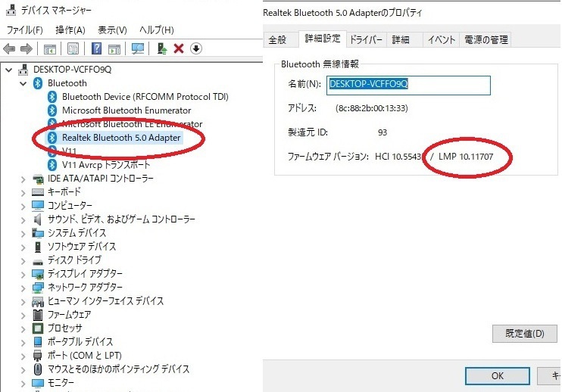Select the プロセッサ row
The image size is (562, 392).
click(x=65, y=328)
